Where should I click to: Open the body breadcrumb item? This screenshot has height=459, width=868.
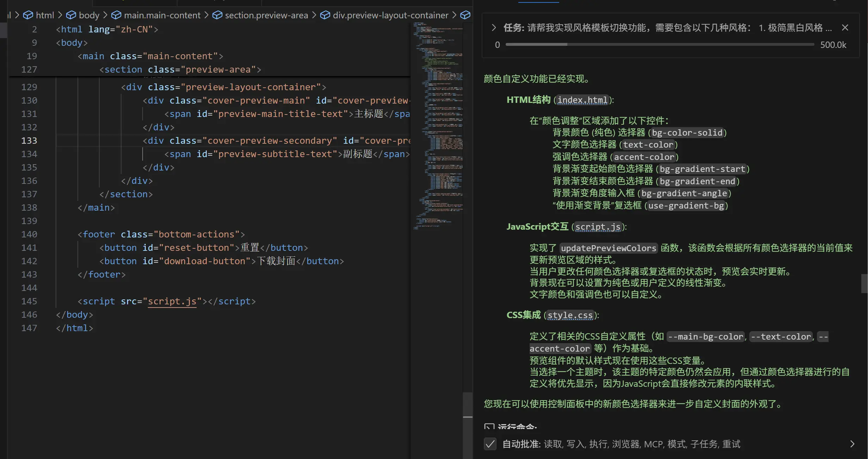coord(83,15)
